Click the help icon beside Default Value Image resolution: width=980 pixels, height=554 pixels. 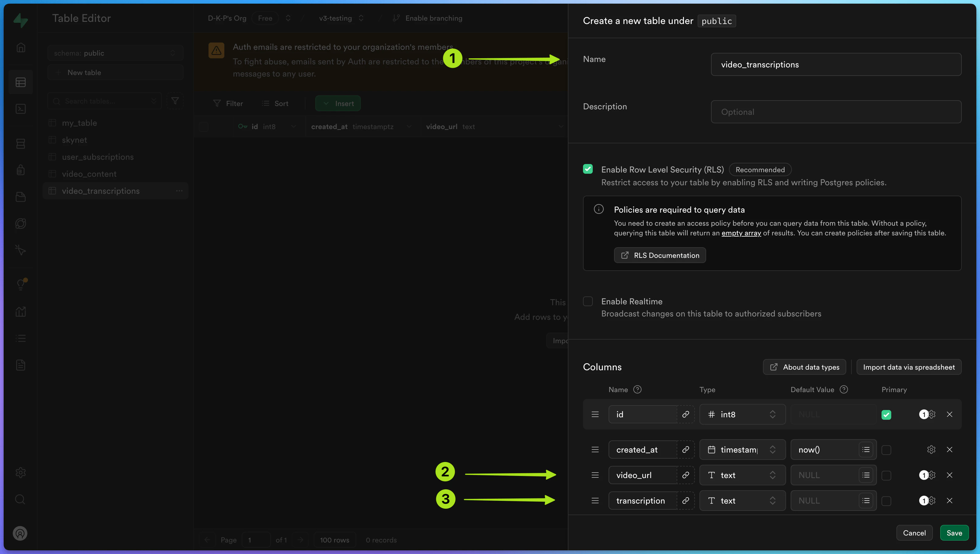click(x=843, y=389)
